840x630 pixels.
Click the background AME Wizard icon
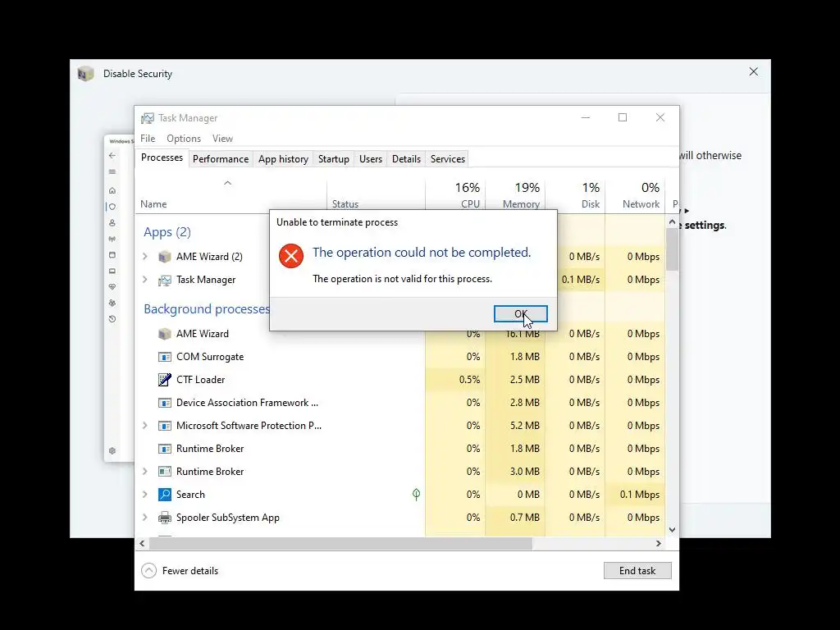coord(164,334)
